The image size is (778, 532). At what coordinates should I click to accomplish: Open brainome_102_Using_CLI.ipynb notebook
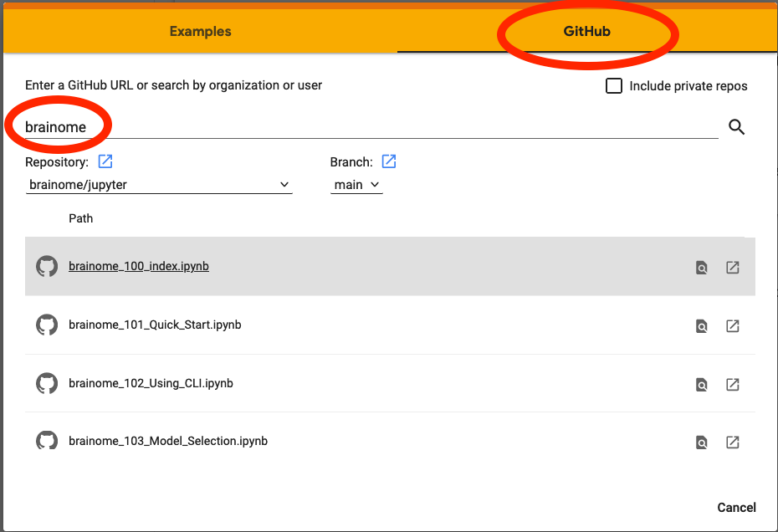click(151, 383)
